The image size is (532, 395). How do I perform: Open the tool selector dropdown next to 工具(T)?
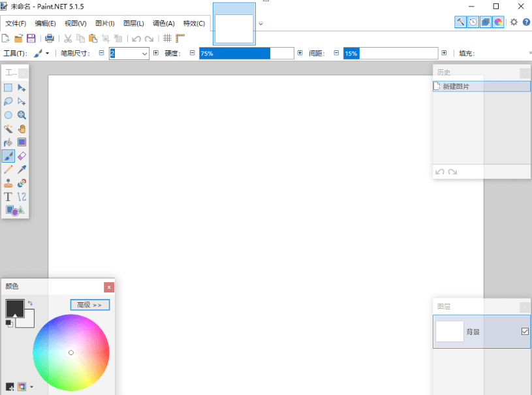[x=46, y=53]
